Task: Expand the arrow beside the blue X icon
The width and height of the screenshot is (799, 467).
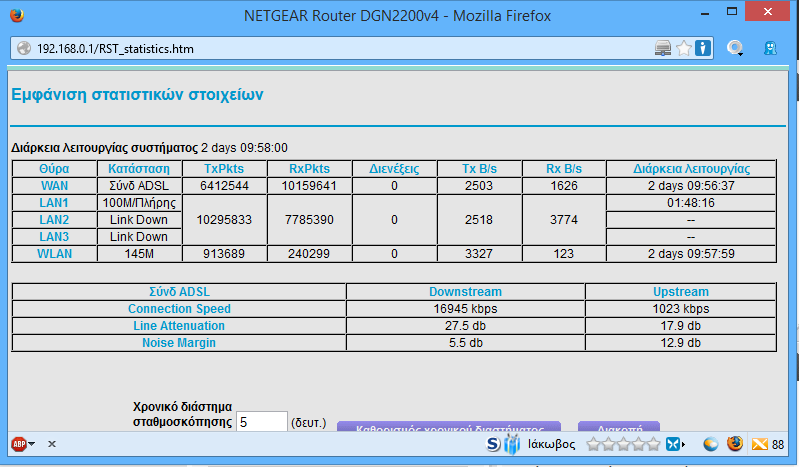Action: coord(683,444)
